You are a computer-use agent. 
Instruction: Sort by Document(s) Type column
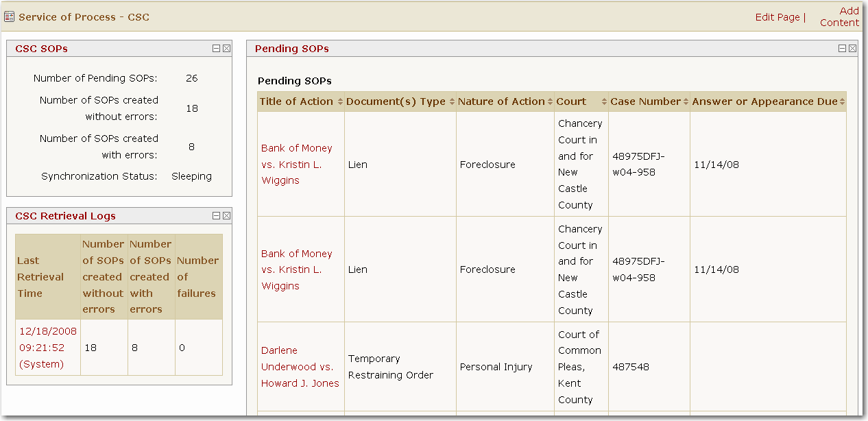(400, 101)
